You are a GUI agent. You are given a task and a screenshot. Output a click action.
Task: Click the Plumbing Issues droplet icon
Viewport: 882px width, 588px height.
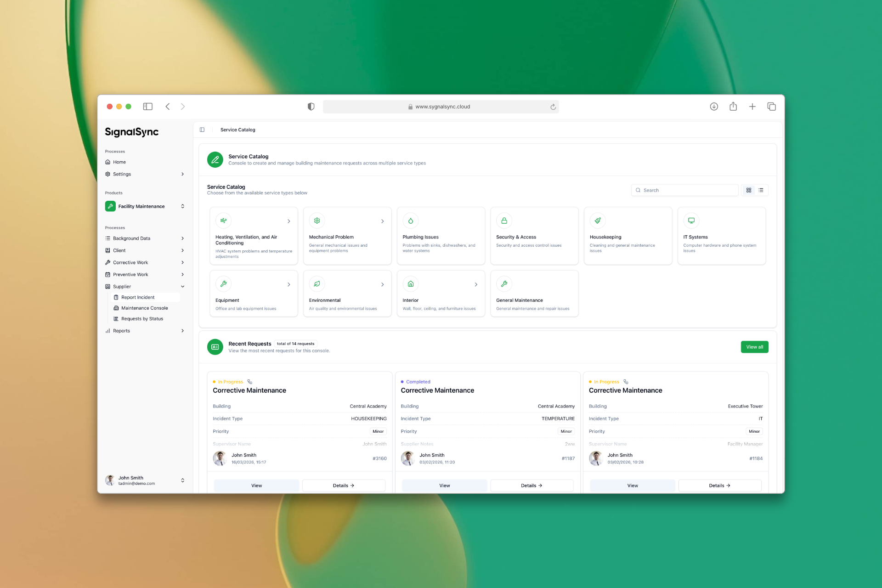click(x=410, y=221)
